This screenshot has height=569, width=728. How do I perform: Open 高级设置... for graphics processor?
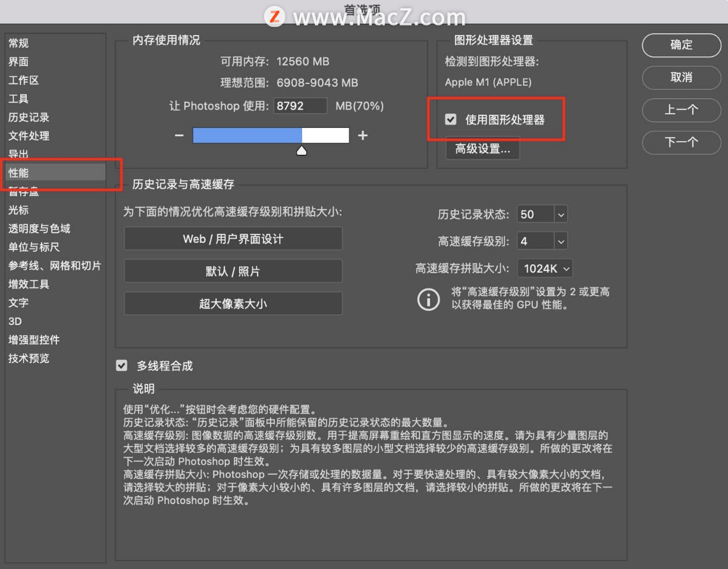483,149
